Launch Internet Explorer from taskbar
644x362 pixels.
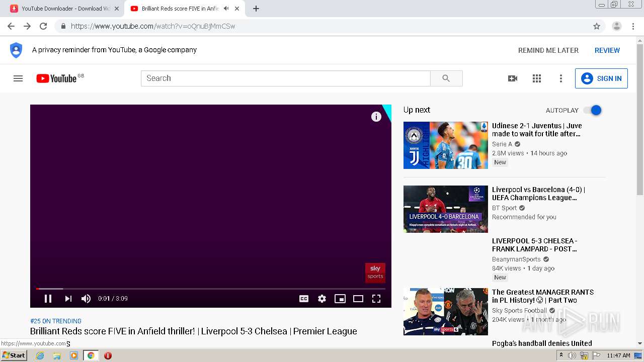tap(40, 355)
